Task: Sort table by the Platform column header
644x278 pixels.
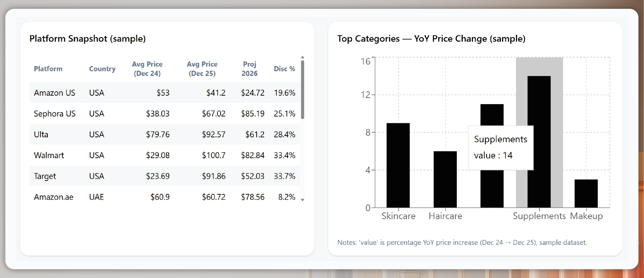Action: [x=48, y=69]
